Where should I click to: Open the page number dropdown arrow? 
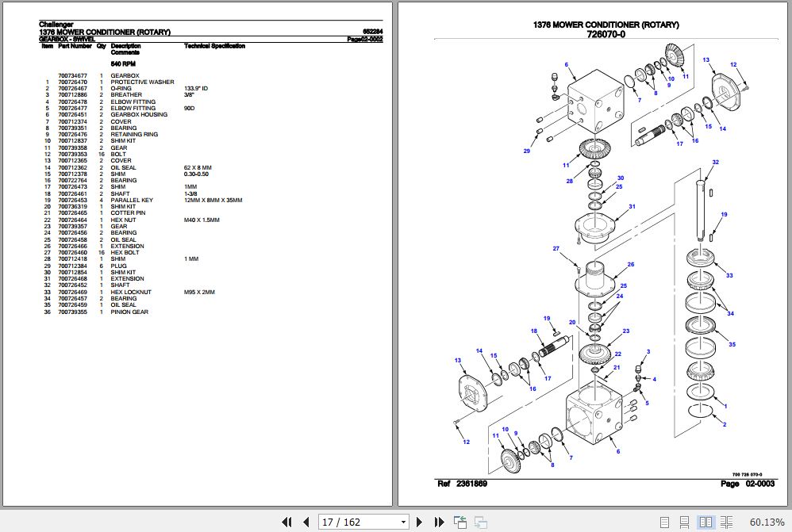click(x=403, y=522)
